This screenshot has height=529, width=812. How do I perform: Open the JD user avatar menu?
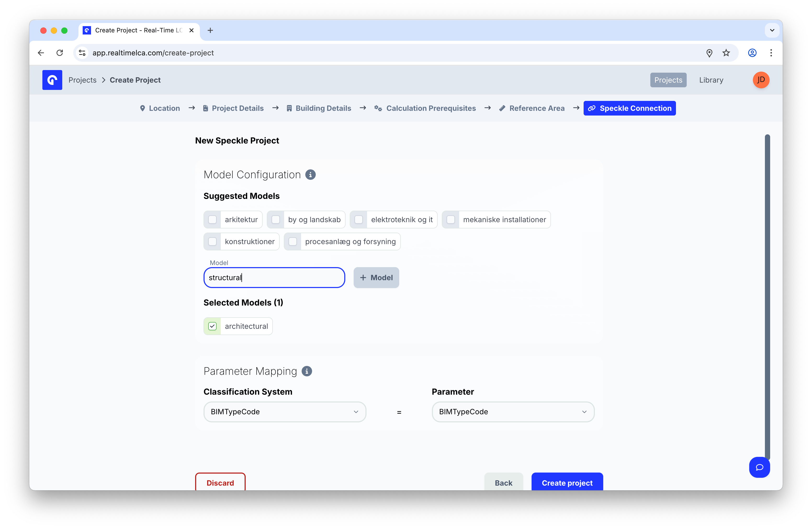click(x=761, y=80)
